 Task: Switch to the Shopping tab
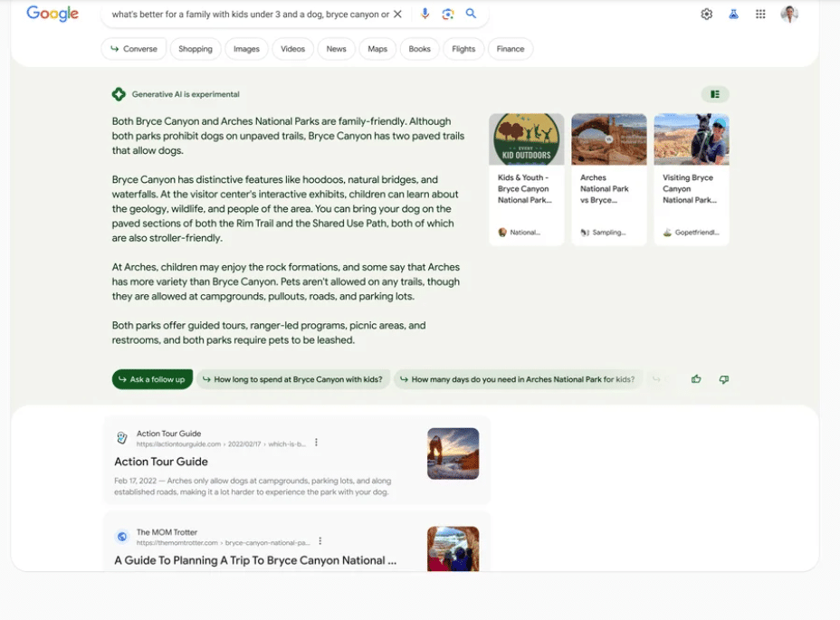pyautogui.click(x=196, y=49)
